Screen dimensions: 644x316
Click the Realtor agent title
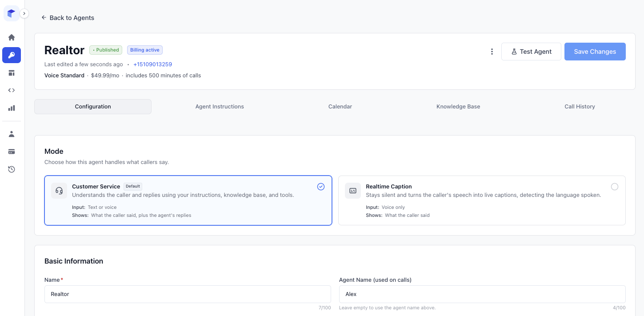tap(64, 50)
